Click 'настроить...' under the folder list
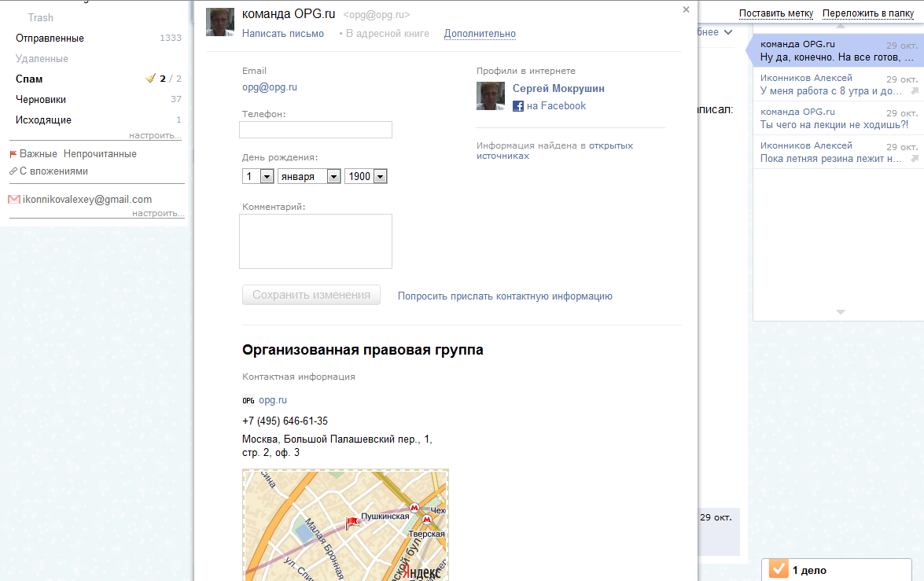 coord(155,135)
